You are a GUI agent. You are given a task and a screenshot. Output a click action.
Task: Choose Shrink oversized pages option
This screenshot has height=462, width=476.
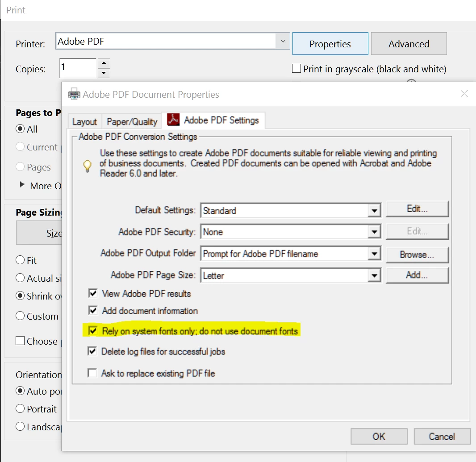(20, 296)
